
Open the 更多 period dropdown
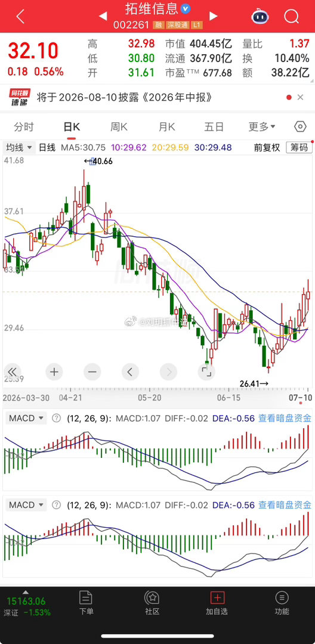coord(262,127)
